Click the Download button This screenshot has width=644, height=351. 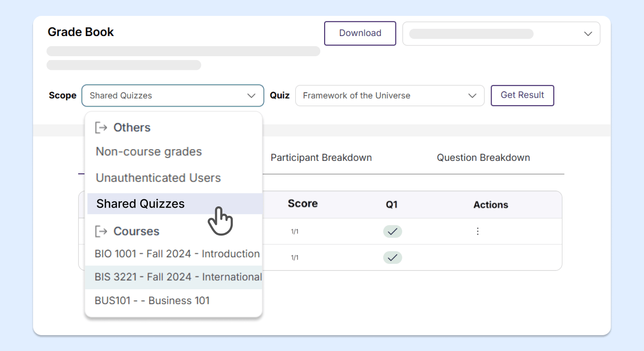pos(360,33)
